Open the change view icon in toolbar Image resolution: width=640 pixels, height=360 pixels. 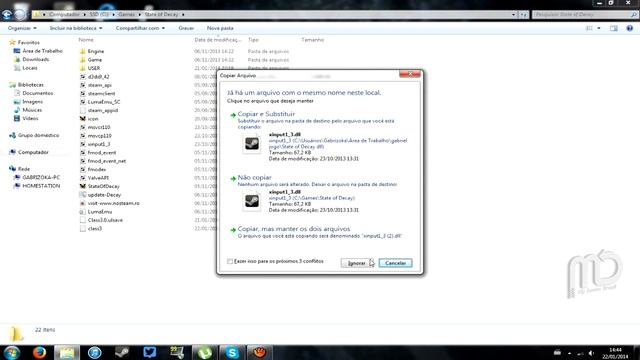click(589, 28)
